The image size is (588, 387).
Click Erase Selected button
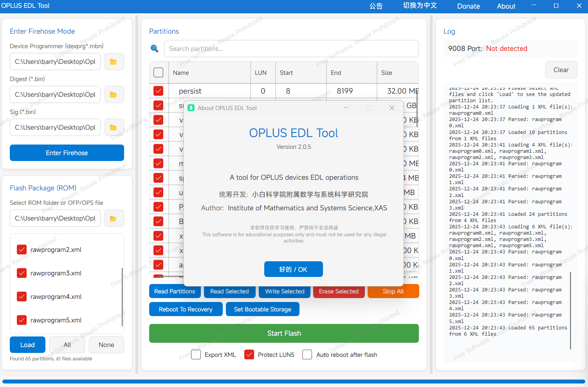(339, 291)
